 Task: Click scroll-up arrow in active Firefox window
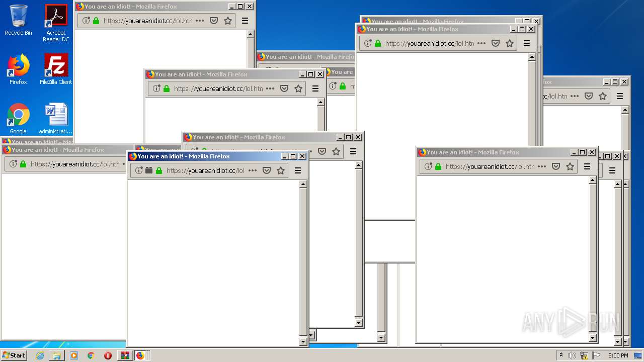click(x=303, y=184)
